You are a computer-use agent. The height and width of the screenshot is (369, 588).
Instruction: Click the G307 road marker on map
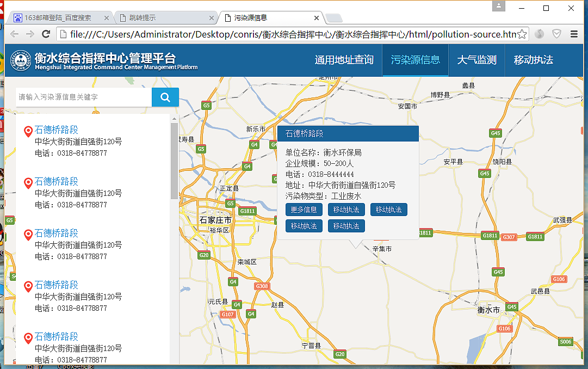pyautogui.click(x=509, y=237)
